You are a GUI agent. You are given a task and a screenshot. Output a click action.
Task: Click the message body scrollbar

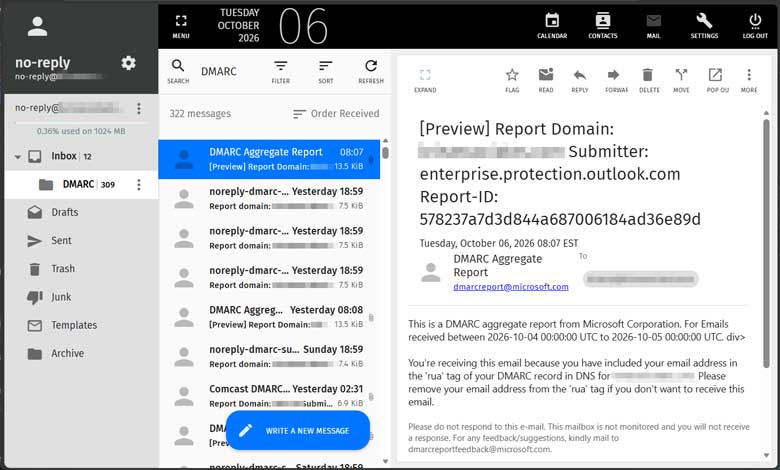(x=766, y=243)
